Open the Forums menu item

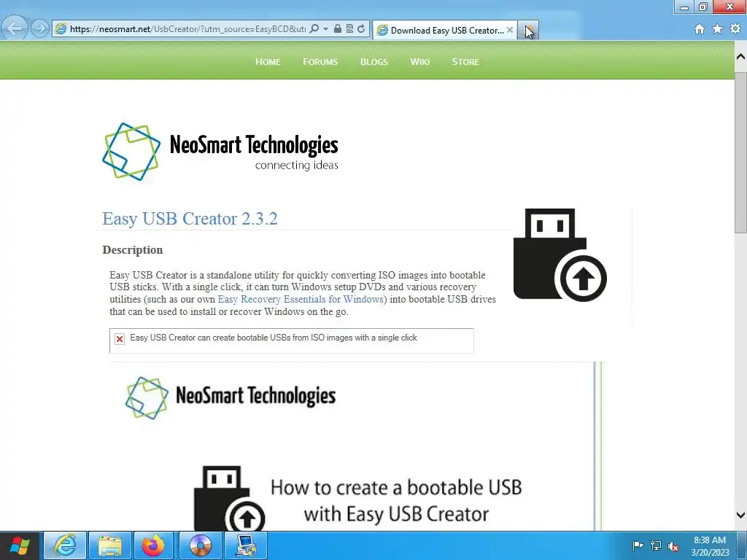pyautogui.click(x=320, y=62)
